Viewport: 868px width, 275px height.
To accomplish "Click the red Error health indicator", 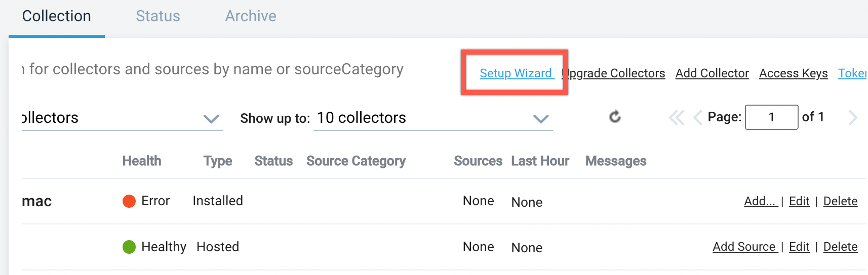I will [129, 201].
